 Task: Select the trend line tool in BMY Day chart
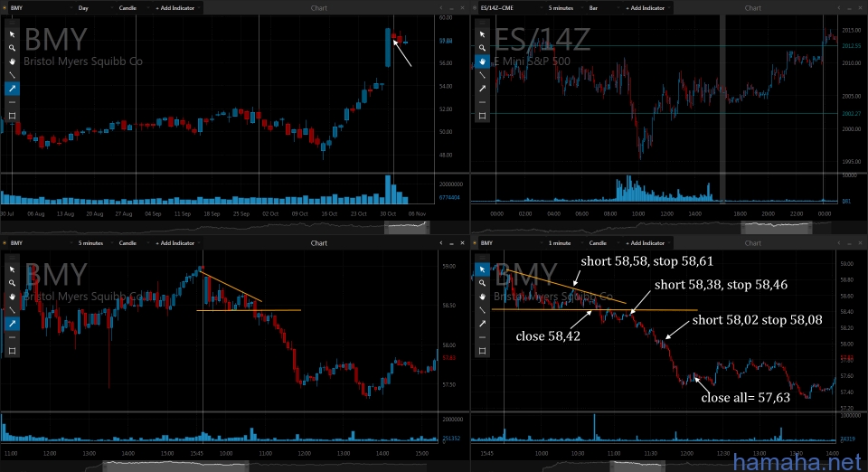point(12,75)
